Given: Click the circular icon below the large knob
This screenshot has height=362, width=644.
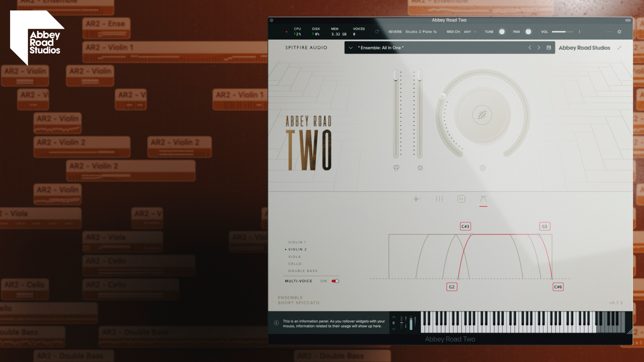Looking at the screenshot, I should [x=482, y=168].
